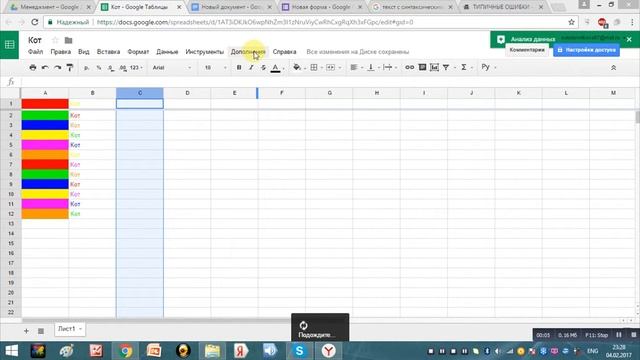Open the text color picker
This screenshot has width=640, height=360.
(276, 68)
